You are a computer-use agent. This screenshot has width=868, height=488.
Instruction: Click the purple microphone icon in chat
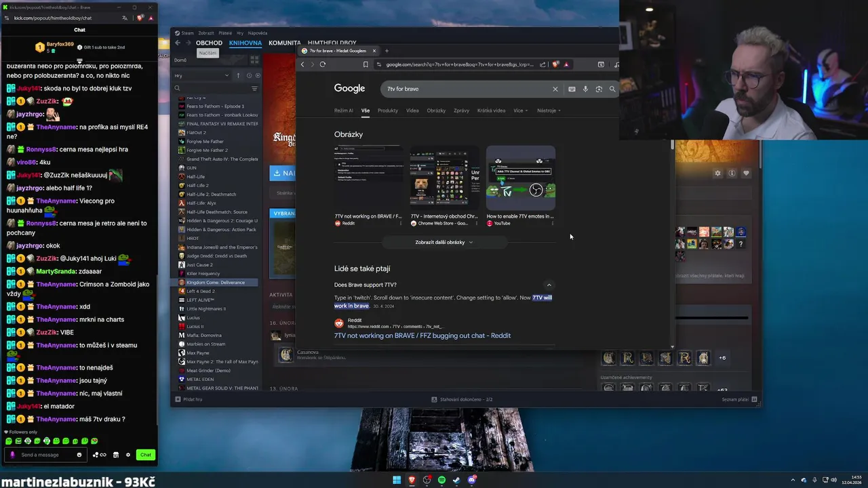point(12,455)
